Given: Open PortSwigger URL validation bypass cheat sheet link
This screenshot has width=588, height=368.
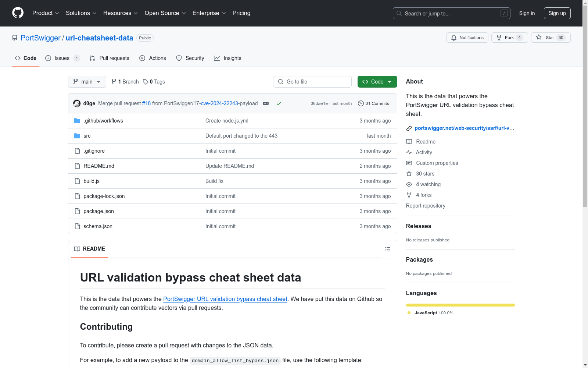Looking at the screenshot, I should (x=225, y=299).
